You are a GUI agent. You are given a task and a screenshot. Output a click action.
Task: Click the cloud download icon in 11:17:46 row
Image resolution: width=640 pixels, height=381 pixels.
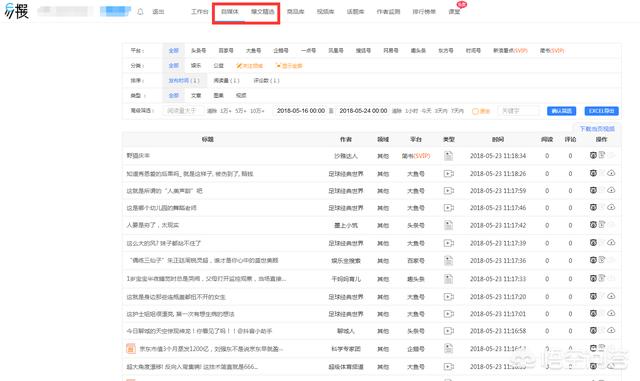611,207
